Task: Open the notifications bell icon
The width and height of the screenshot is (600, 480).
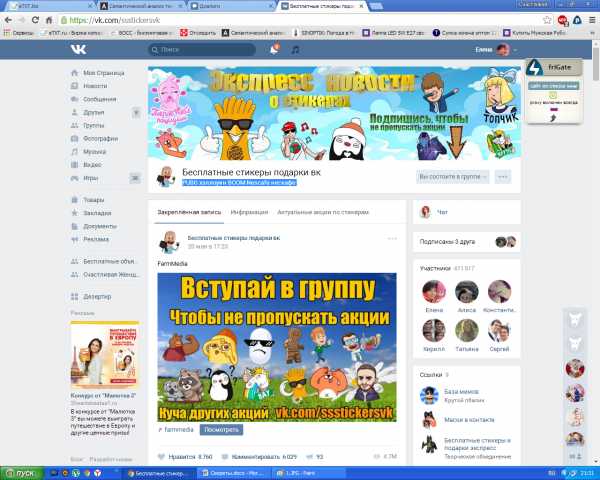Action: point(274,49)
